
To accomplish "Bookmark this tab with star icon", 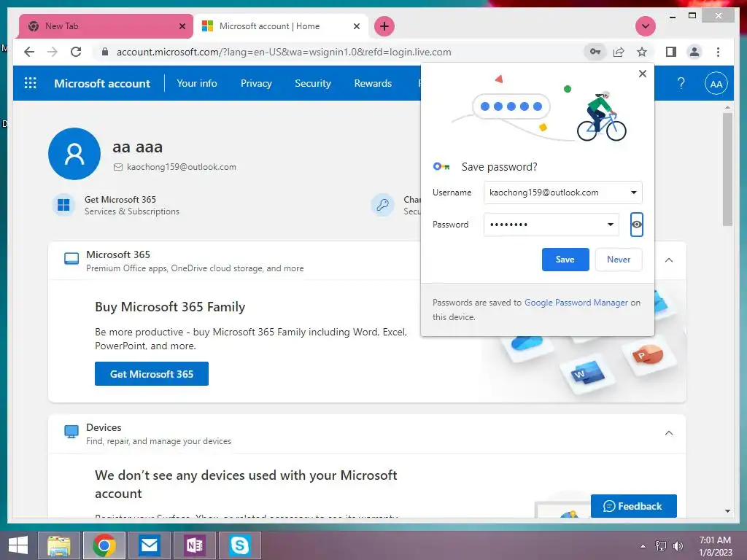I will click(x=642, y=52).
